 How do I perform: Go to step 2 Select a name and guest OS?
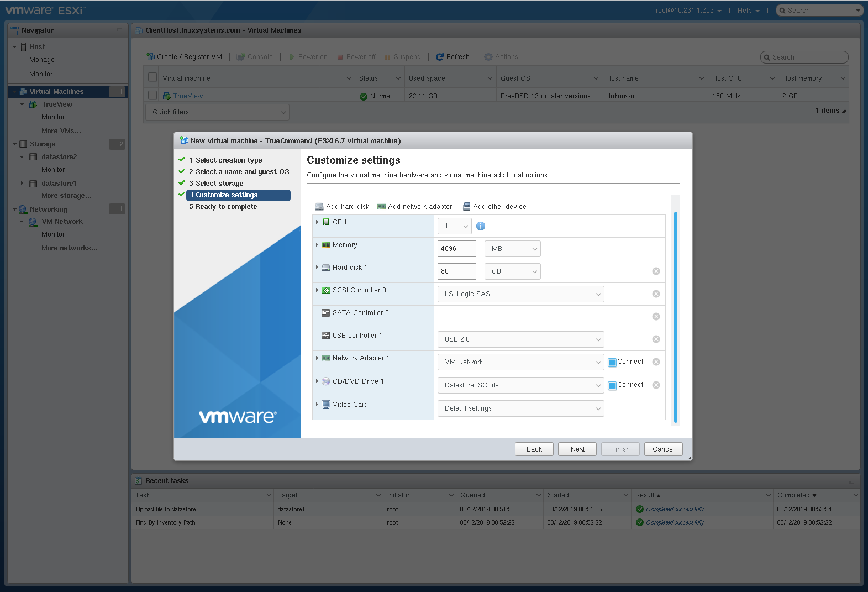click(239, 172)
